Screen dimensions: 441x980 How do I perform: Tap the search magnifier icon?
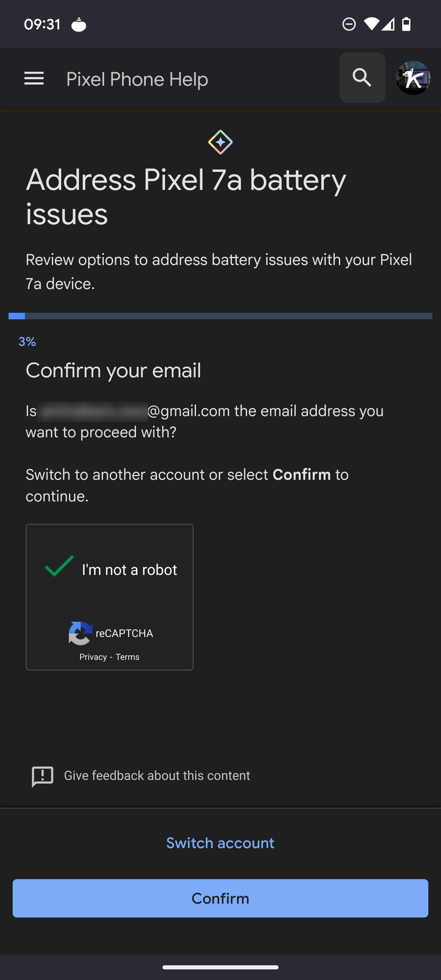click(362, 78)
